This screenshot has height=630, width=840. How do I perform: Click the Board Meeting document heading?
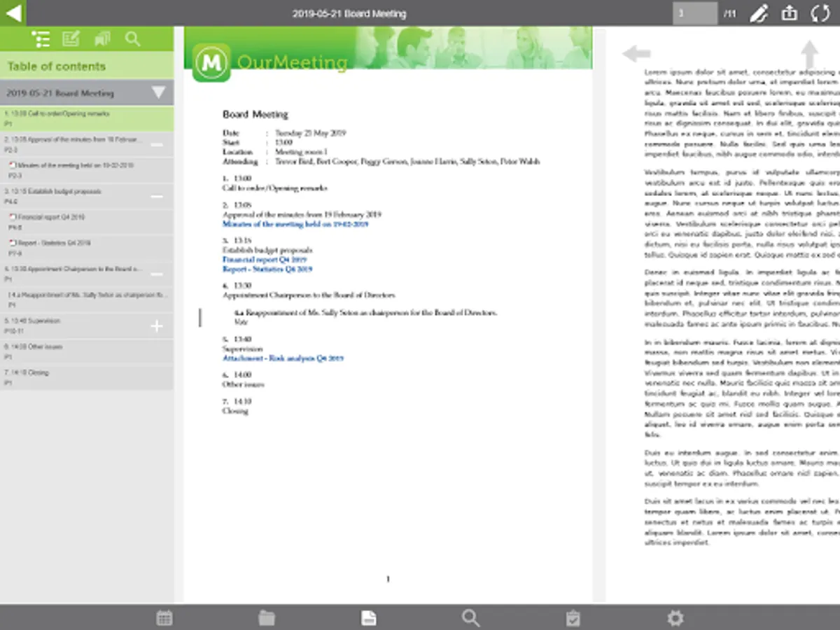point(255,115)
